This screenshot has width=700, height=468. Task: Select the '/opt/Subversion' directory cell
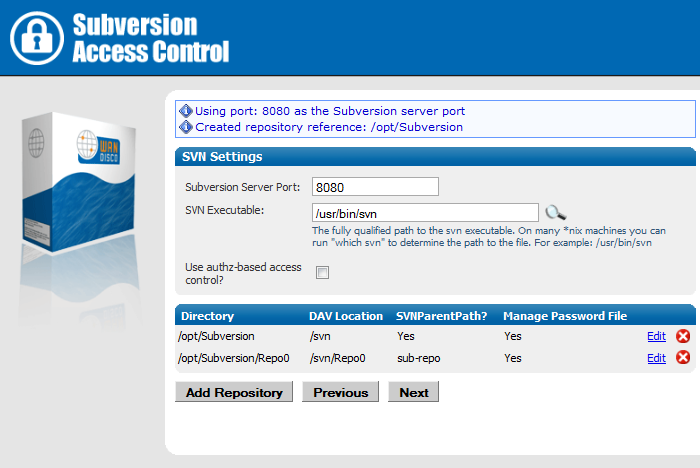(x=216, y=336)
